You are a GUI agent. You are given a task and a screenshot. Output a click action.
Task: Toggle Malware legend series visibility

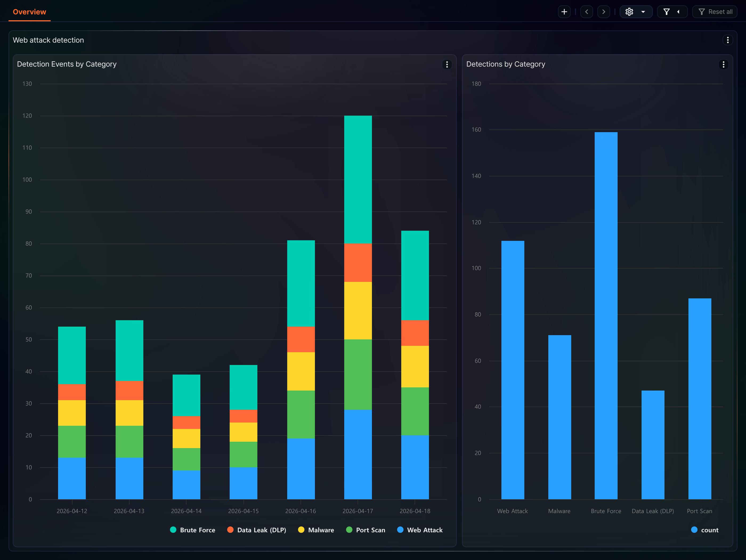pos(316,530)
